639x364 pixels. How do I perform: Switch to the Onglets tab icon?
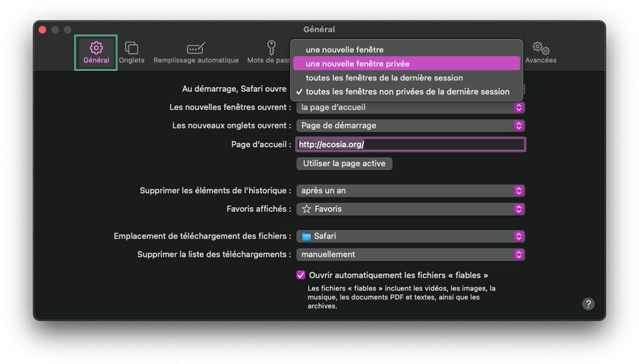coord(131,48)
